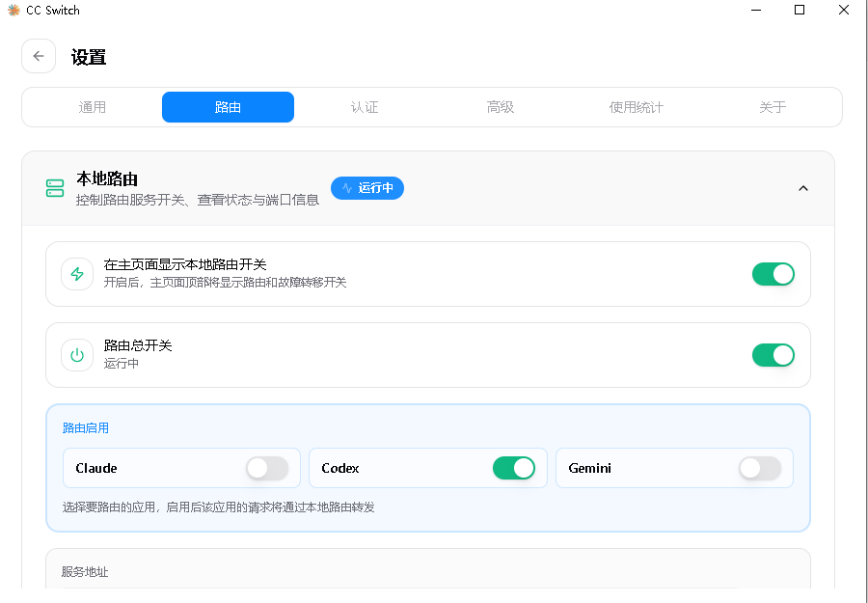The height and width of the screenshot is (603, 868).
Task: Minimize the CC Switch window
Action: tap(755, 10)
